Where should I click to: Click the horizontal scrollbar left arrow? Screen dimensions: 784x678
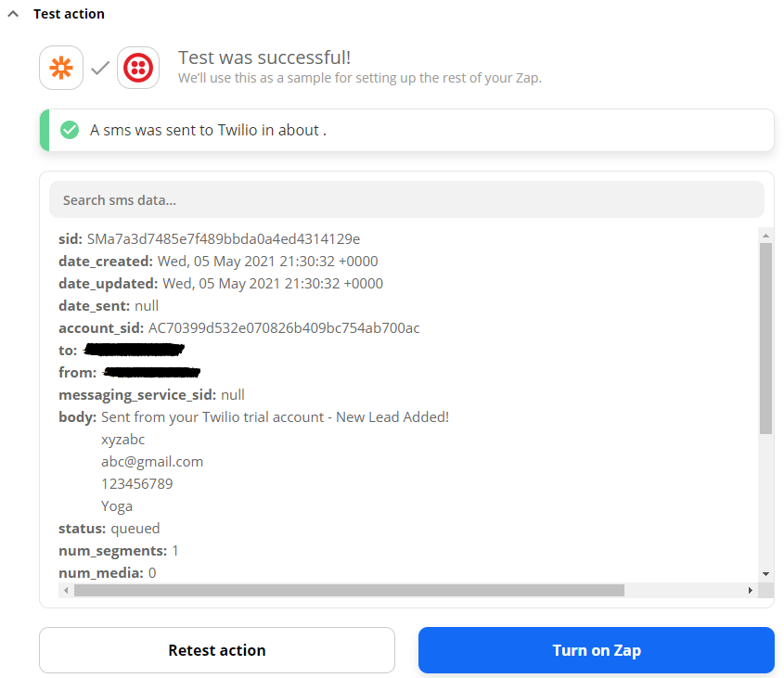point(66,591)
